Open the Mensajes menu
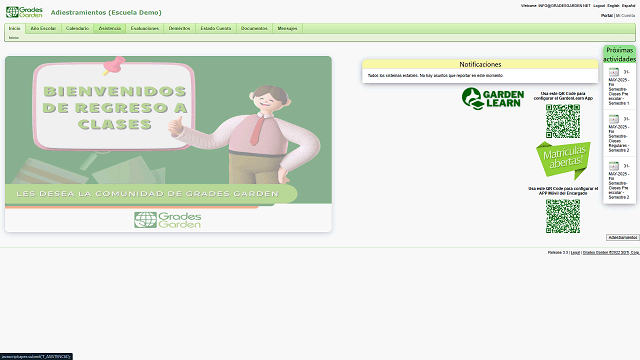 (x=287, y=28)
